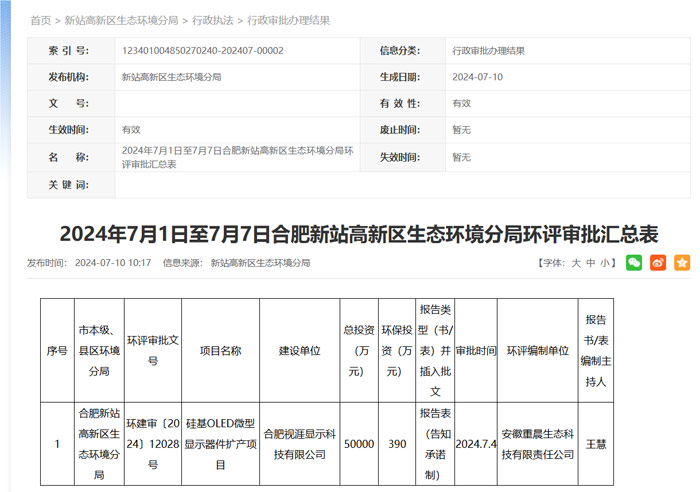Click the 项目名称 column header
700x492 pixels.
click(x=221, y=350)
